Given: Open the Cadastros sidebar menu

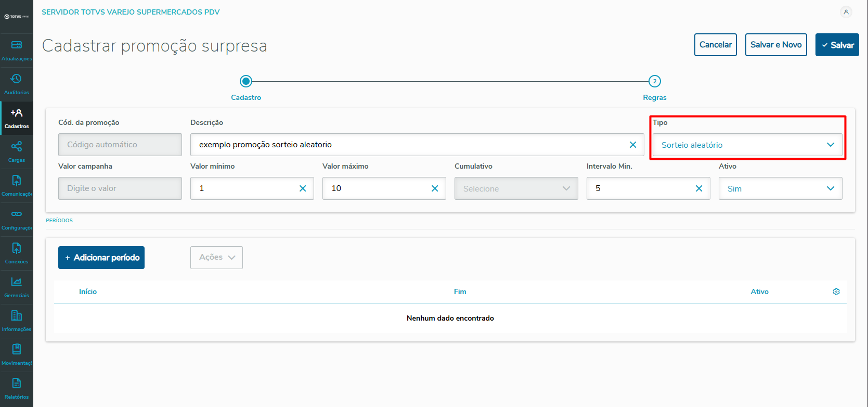Looking at the screenshot, I should pos(17,118).
